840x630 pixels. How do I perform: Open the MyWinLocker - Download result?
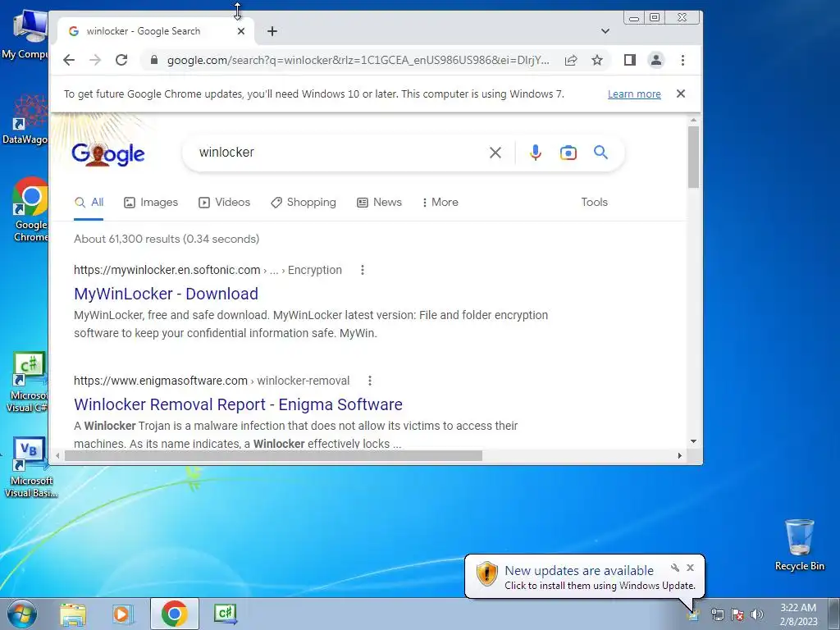(166, 294)
